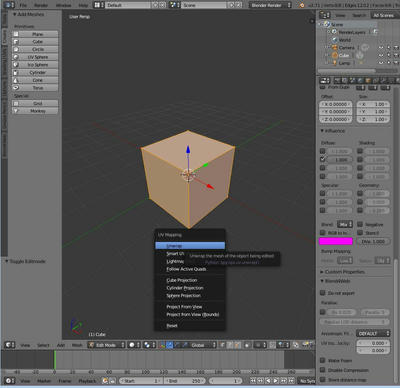Image resolution: width=400 pixels, height=388 pixels.
Task: Add a UV Sphere mesh
Action: point(35,57)
